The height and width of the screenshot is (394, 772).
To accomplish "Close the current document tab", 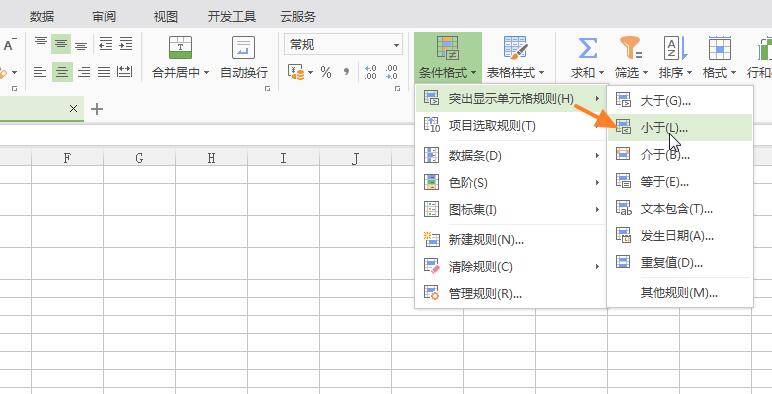I will pos(73,108).
